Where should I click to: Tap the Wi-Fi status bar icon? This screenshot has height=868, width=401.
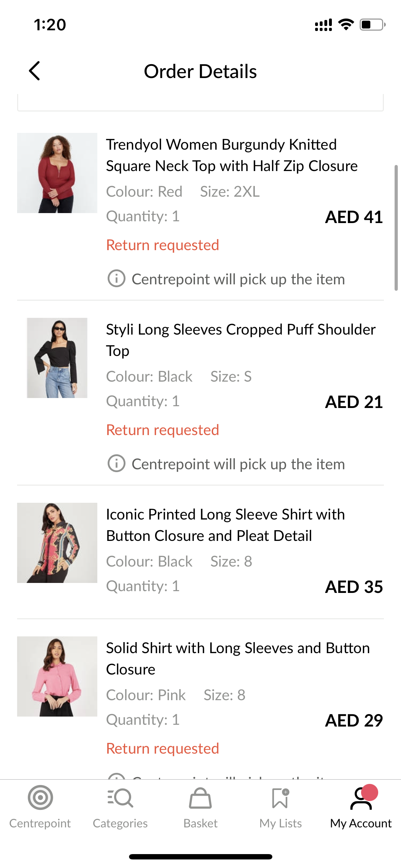coord(346,25)
